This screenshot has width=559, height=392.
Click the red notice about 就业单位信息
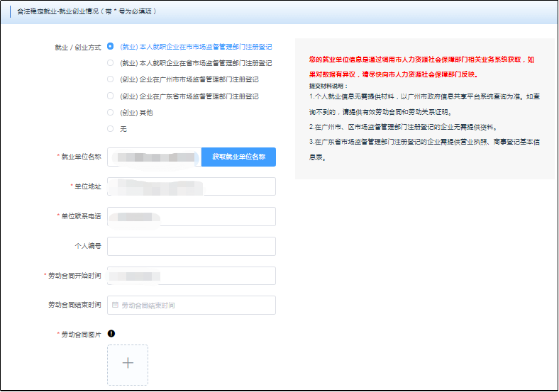click(422, 67)
